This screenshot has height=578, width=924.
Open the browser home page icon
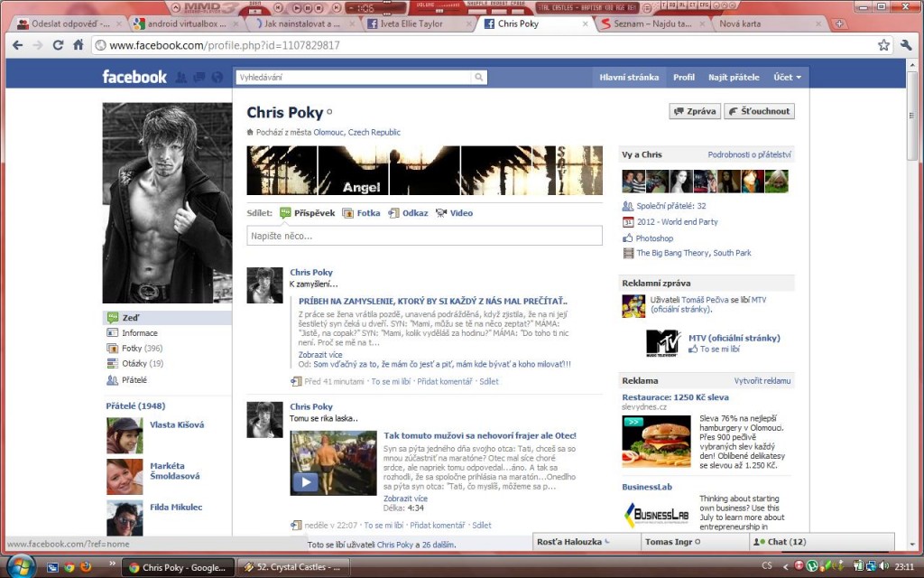[x=78, y=45]
